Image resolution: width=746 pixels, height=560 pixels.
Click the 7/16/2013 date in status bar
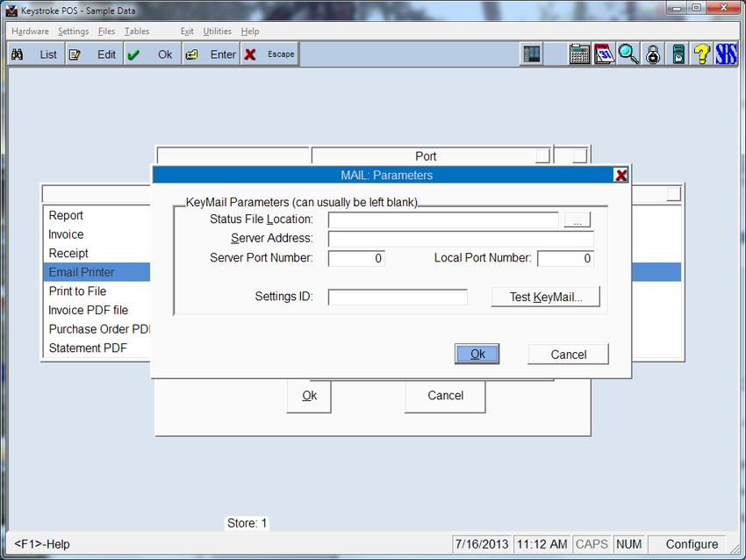point(482,544)
